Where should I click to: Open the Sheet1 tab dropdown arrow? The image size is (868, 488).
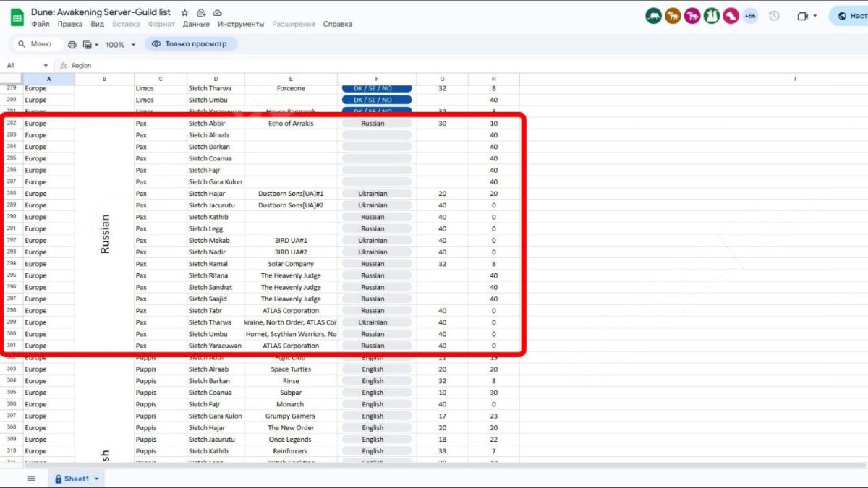(97, 479)
